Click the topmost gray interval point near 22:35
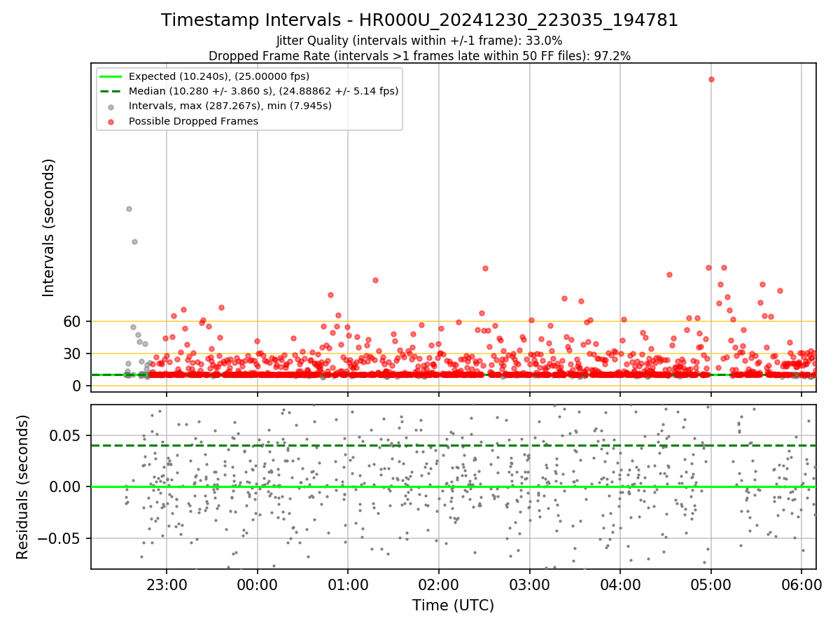Image resolution: width=840 pixels, height=630 pixels. [129, 209]
